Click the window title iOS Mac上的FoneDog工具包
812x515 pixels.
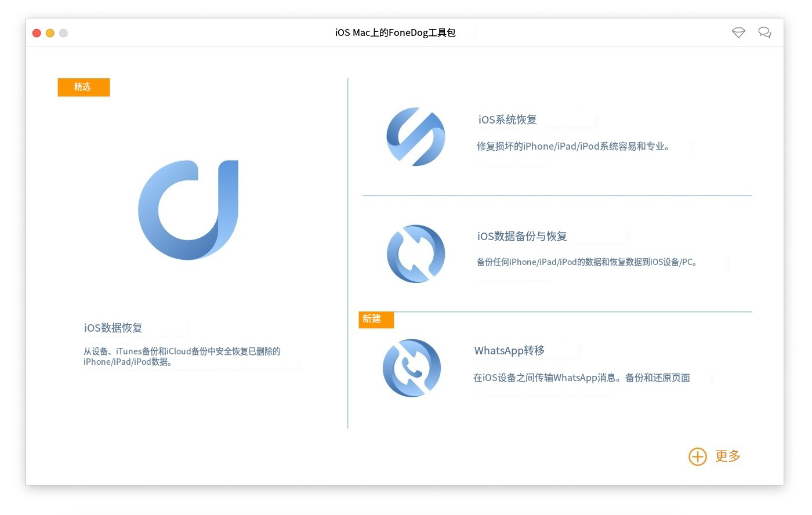click(396, 32)
